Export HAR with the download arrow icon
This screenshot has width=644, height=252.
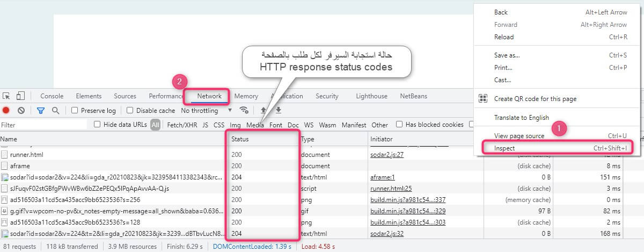click(x=279, y=110)
